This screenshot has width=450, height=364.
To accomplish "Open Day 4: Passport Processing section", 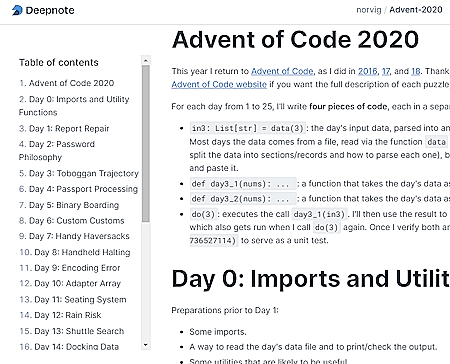I will coord(78,189).
